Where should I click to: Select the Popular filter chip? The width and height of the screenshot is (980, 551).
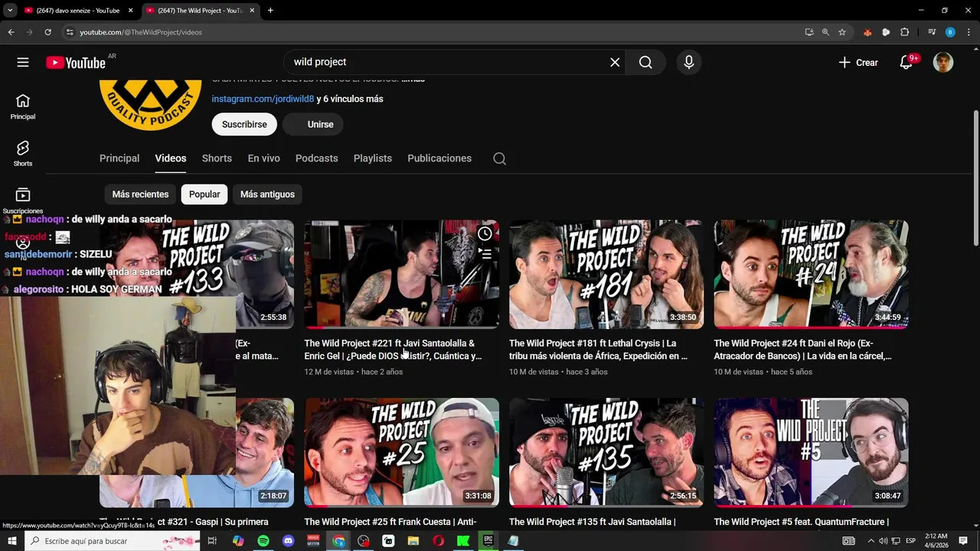(204, 194)
